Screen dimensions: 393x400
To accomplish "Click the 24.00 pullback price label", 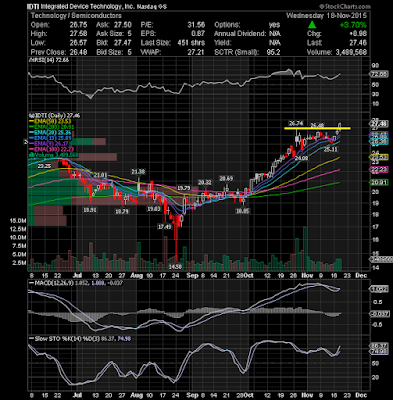I will (x=301, y=159).
